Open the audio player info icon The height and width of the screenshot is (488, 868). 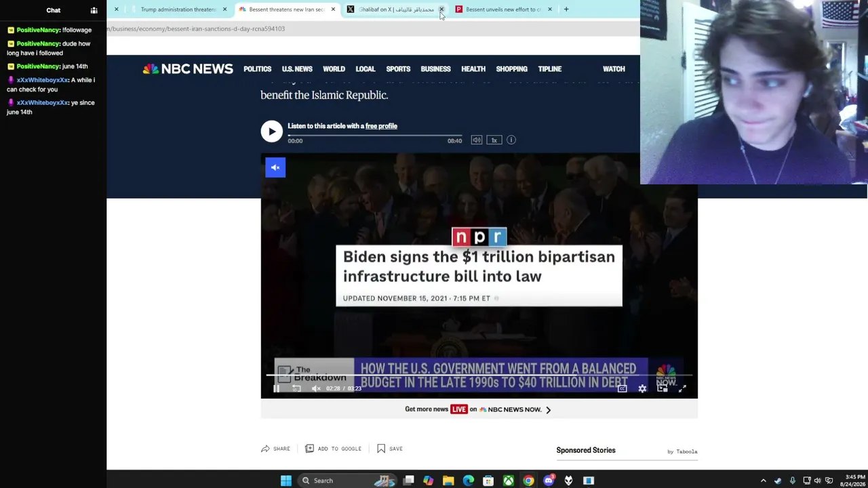[511, 140]
